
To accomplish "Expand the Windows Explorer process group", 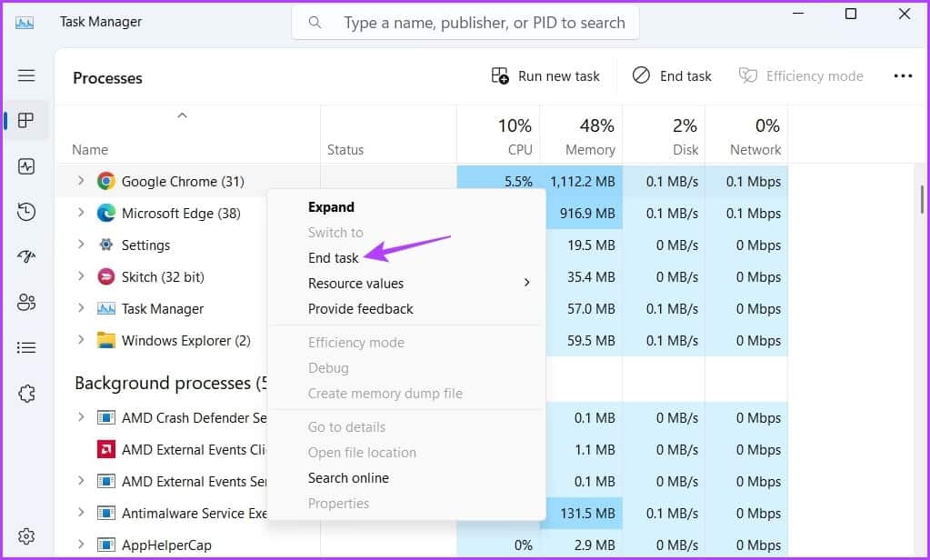I will [81, 340].
